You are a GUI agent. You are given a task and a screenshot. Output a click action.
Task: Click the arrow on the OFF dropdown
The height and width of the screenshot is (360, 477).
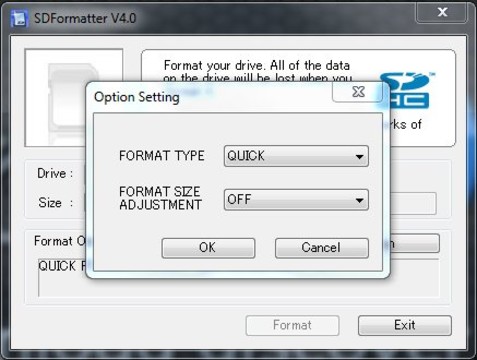tap(359, 200)
